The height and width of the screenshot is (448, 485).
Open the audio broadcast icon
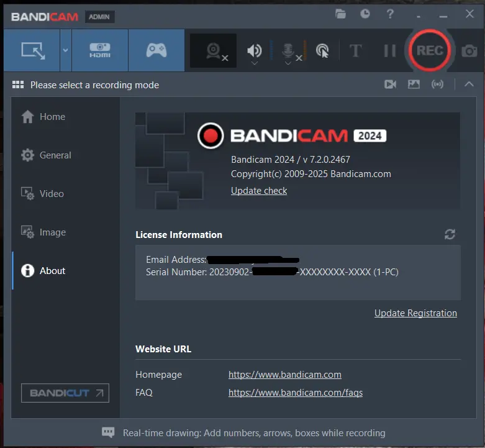pos(437,84)
